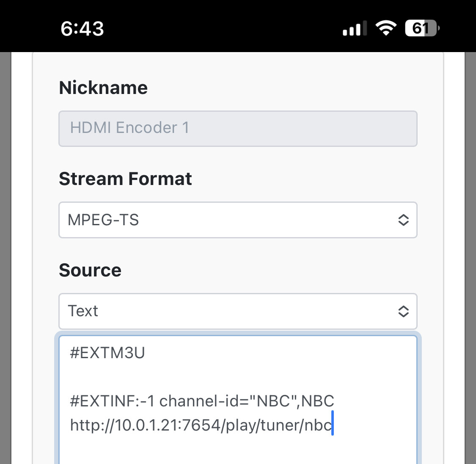Click the Source label heading

click(x=90, y=270)
